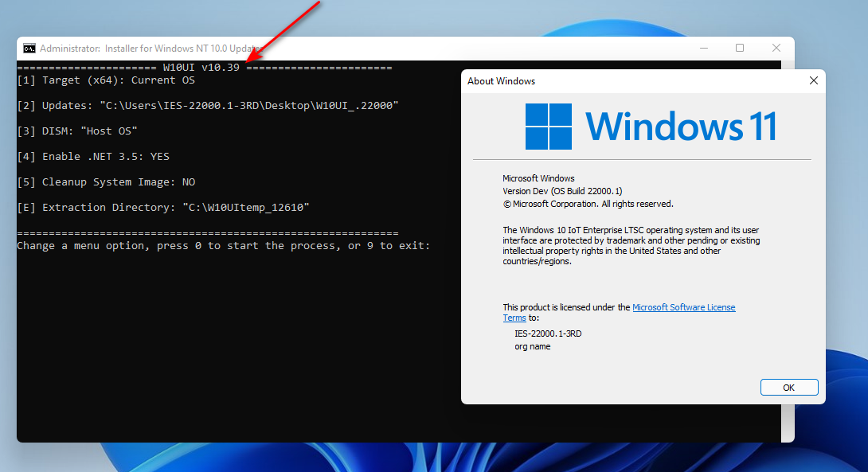Click the '[4] Enable .NET 3.5: YES' line

pos(93,157)
